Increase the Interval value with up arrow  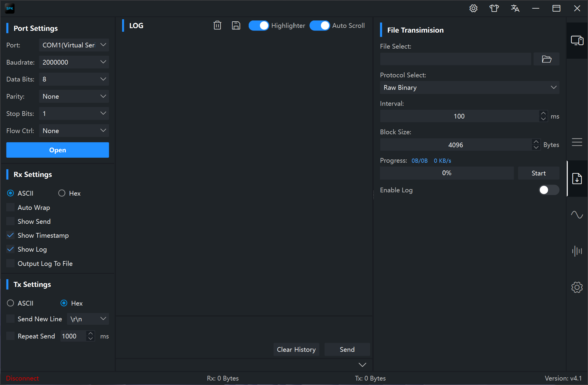543,114
